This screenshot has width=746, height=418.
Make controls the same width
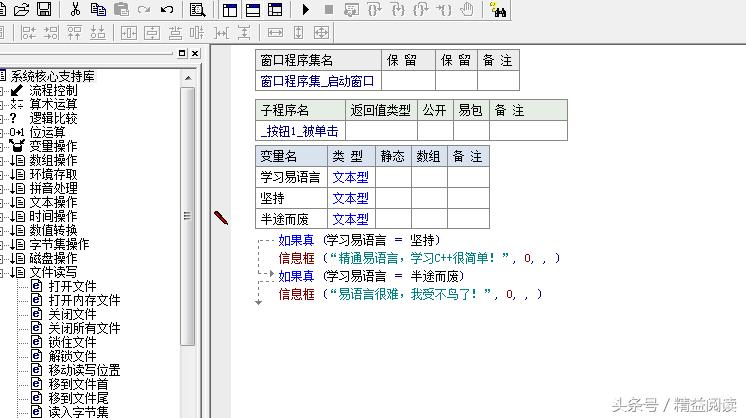(x=275, y=33)
